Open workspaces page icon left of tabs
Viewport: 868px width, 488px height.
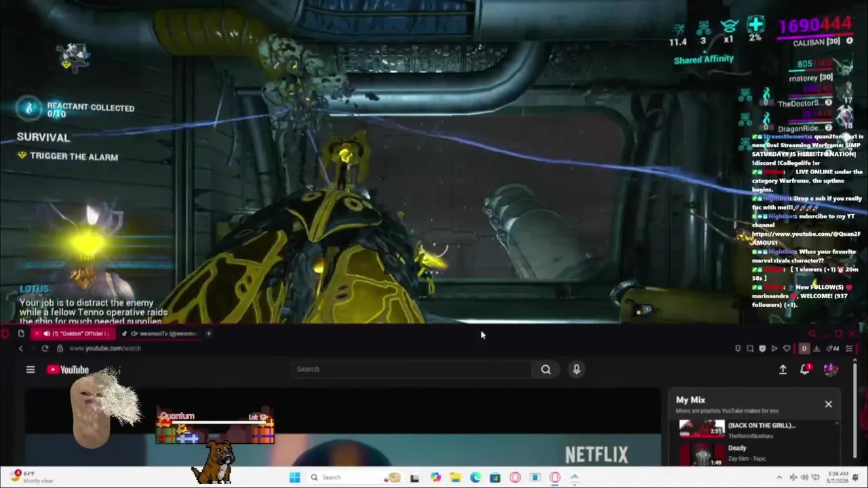pyautogui.click(x=21, y=333)
